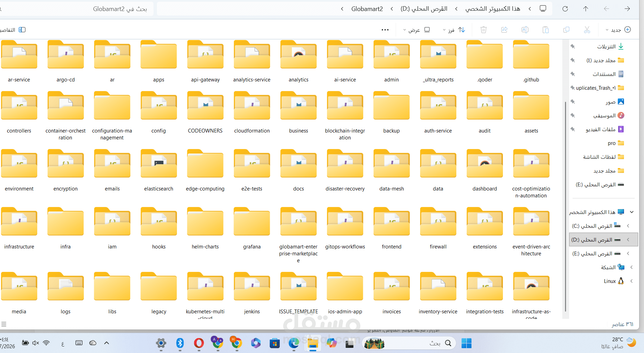Open Microsoft Edge from the taskbar
Viewport: 644px width, 353px height.
(294, 343)
